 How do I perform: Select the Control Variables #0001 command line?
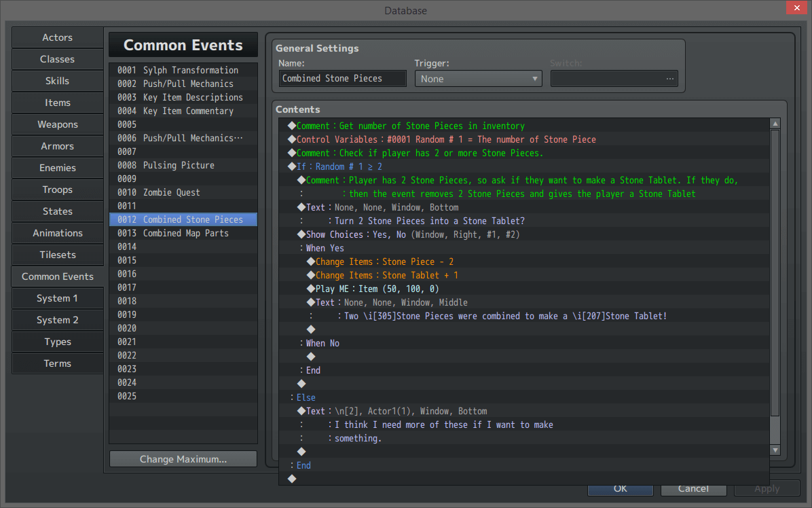click(524, 139)
